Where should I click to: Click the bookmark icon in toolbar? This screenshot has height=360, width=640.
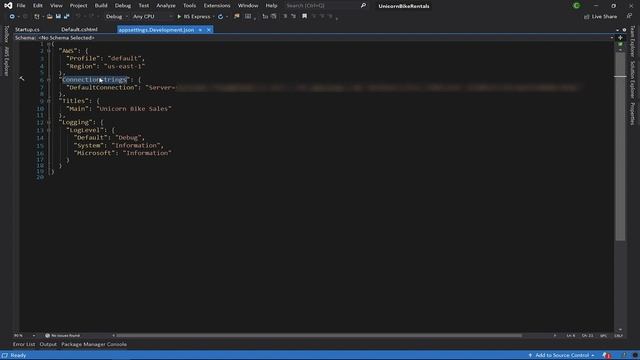click(304, 17)
